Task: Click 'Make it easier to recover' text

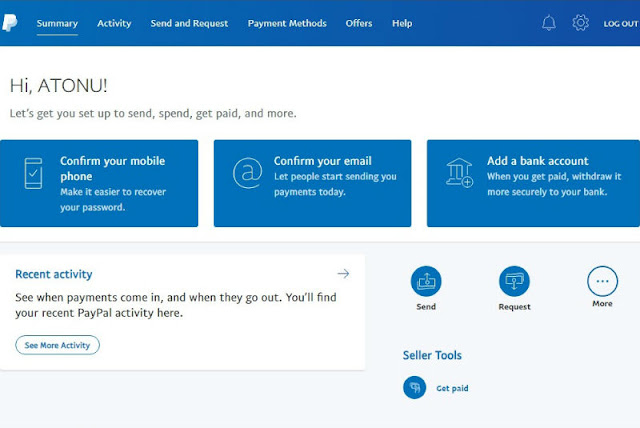Action: (x=113, y=200)
